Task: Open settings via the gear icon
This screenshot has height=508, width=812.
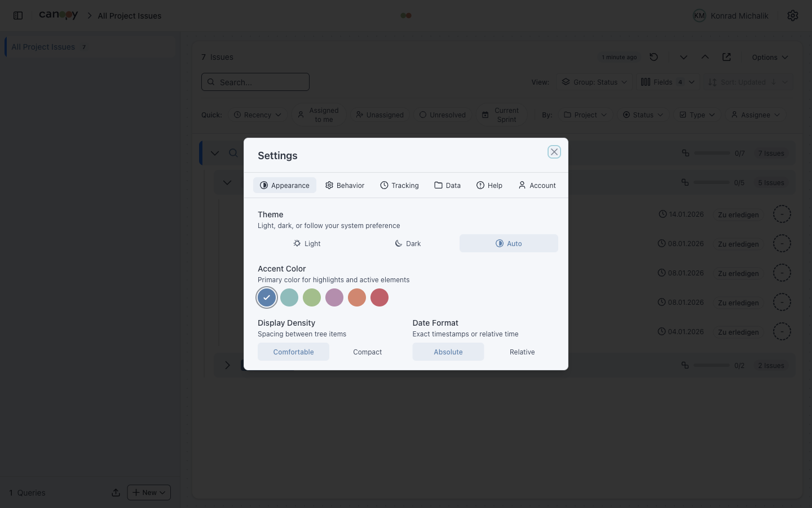Action: point(793,15)
